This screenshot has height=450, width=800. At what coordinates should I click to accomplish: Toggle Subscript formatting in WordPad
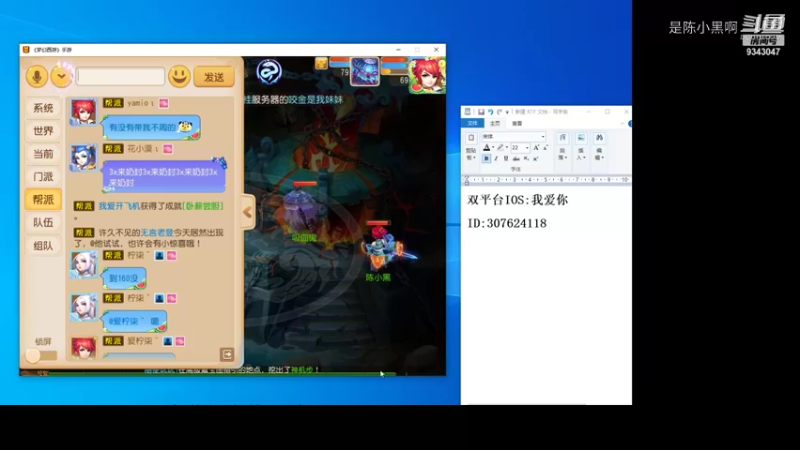click(526, 159)
